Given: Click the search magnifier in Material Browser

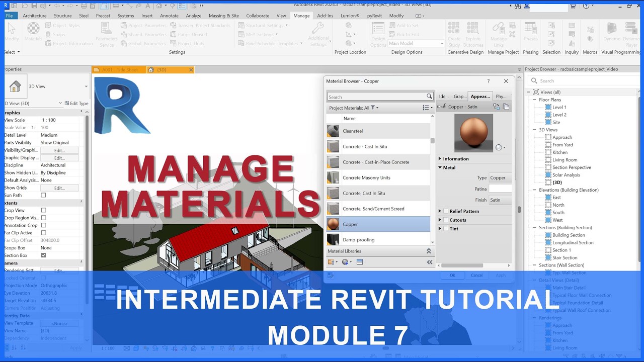Looking at the screenshot, I should pos(429,97).
